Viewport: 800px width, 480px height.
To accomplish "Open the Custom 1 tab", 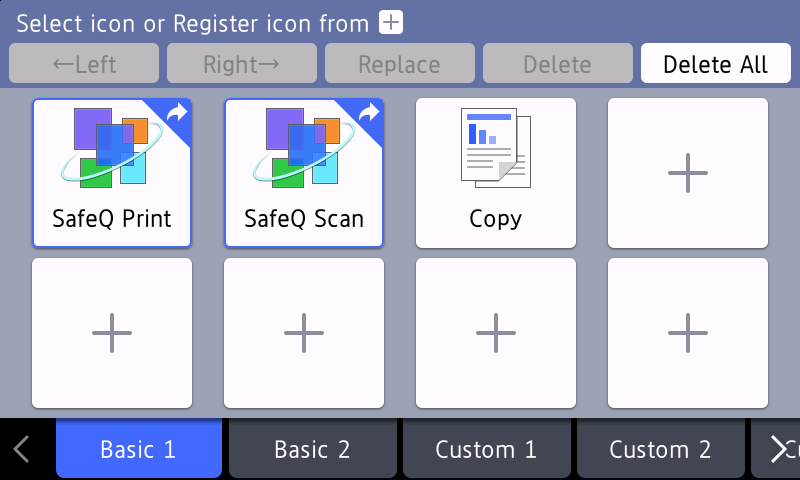I will tap(486, 449).
